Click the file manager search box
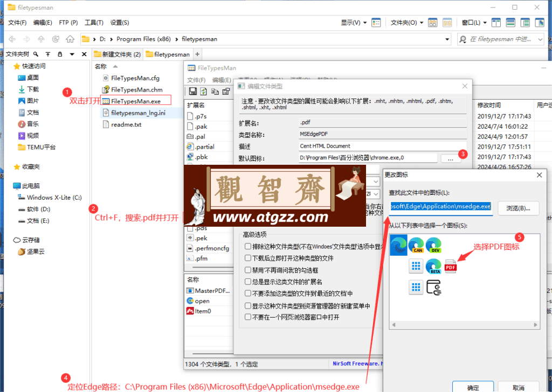 pyautogui.click(x=501, y=39)
